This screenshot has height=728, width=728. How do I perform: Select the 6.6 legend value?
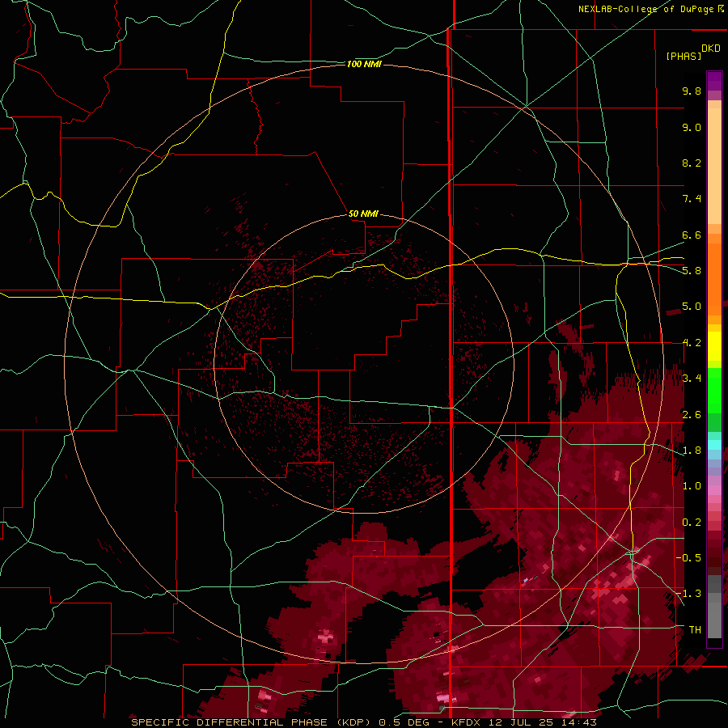[692, 235]
